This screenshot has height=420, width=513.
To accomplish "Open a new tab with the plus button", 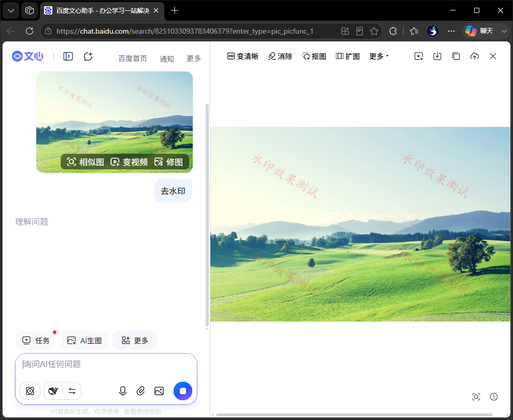I will (175, 11).
